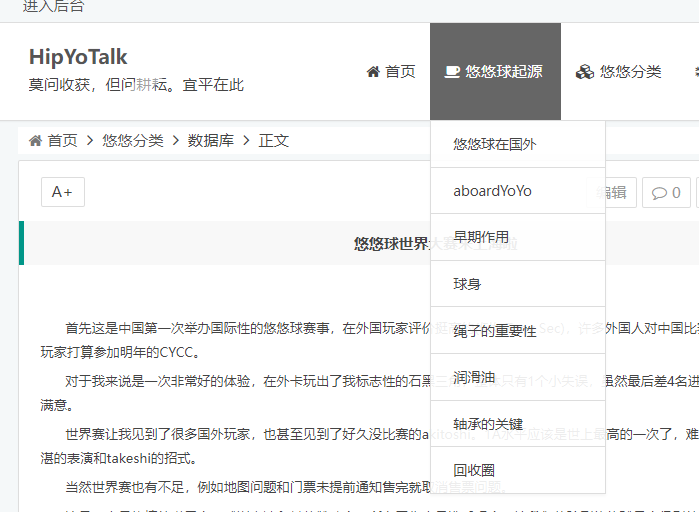
Task: Click the breadcrumb home icon
Action: pyautogui.click(x=36, y=141)
